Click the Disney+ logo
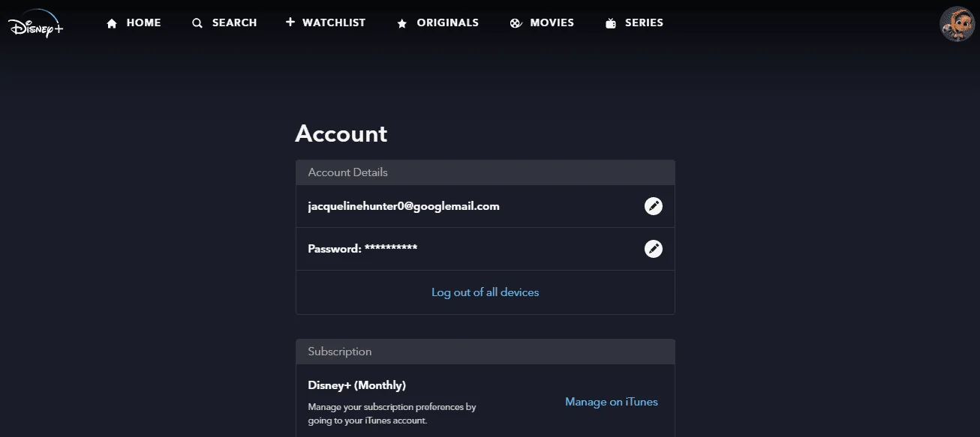980x437 pixels. [x=36, y=23]
